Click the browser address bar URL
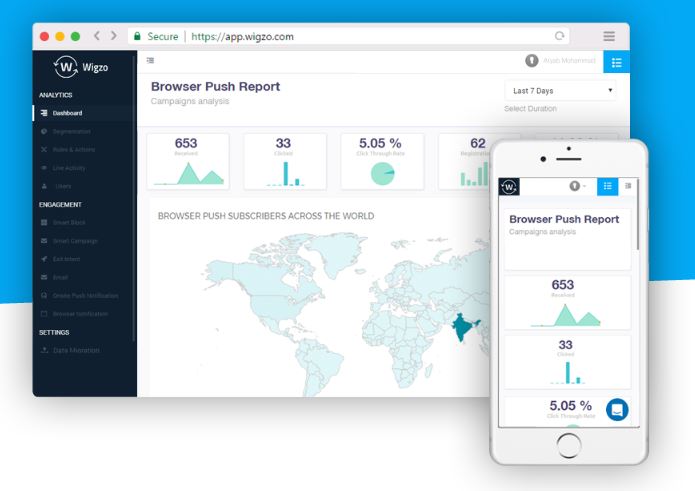The height and width of the screenshot is (491, 695). click(x=242, y=36)
